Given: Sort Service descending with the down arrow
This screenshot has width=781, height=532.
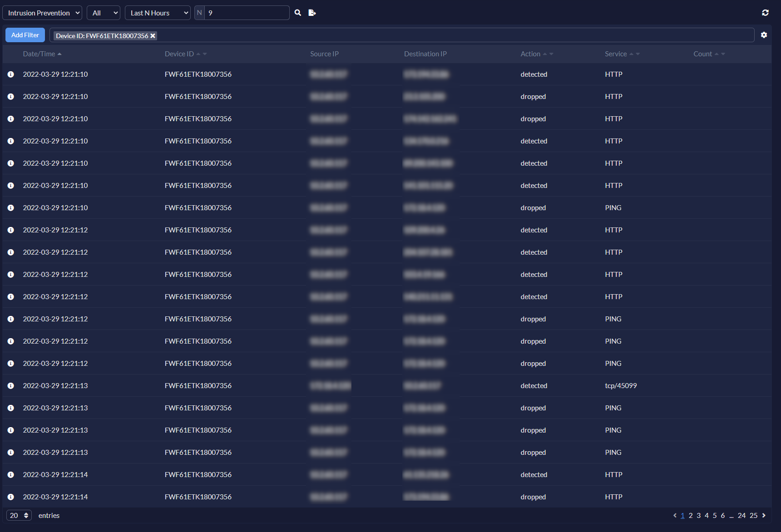Looking at the screenshot, I should (638, 54).
